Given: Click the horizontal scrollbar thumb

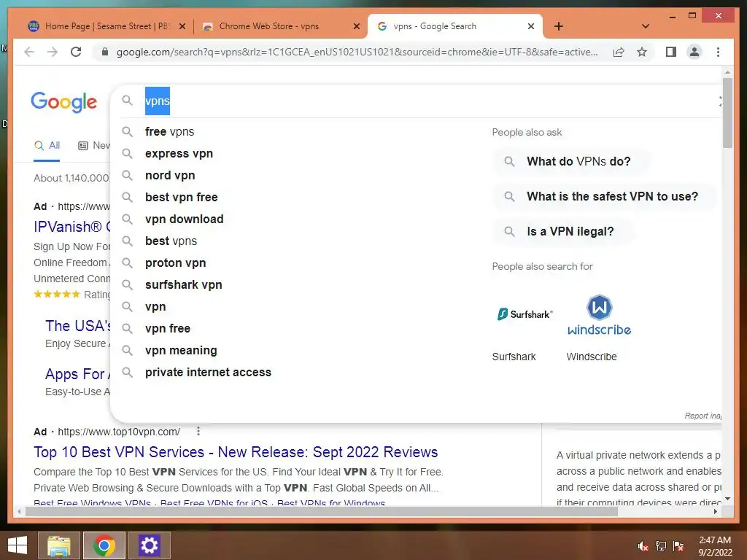Looking at the screenshot, I should 322,512.
